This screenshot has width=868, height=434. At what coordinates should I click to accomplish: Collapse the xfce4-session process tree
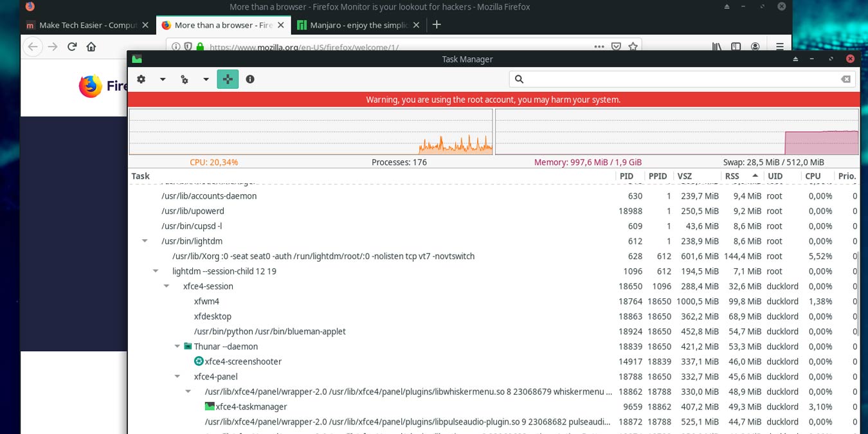coord(167,286)
